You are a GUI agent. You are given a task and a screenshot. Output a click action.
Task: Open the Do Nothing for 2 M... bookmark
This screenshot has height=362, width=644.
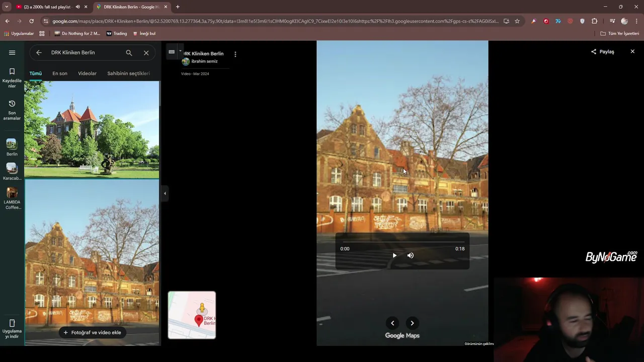(x=77, y=34)
